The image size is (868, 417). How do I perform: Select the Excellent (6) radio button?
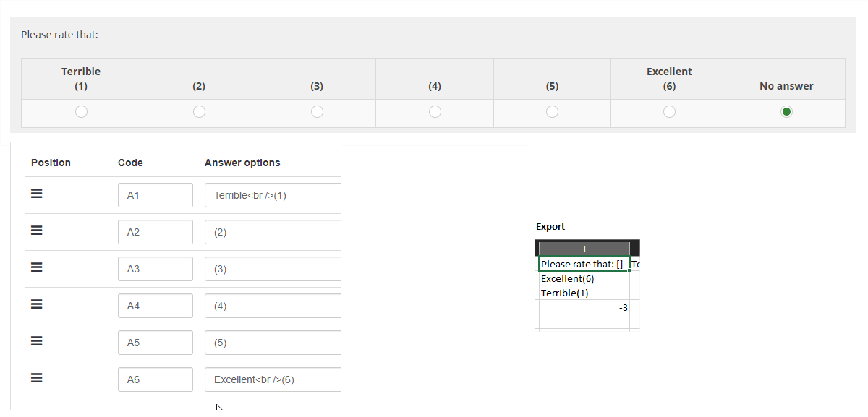669,112
